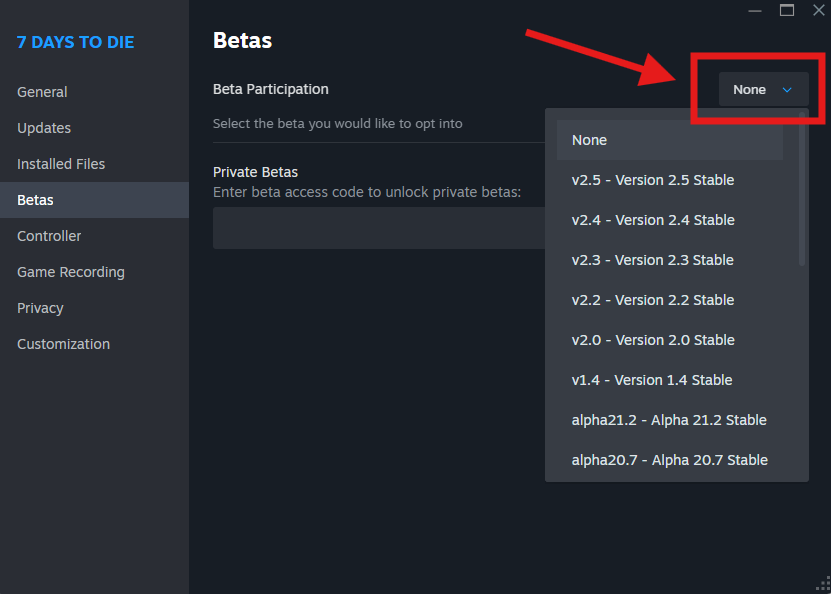
Task: Minimize the properties window
Action: coord(755,11)
